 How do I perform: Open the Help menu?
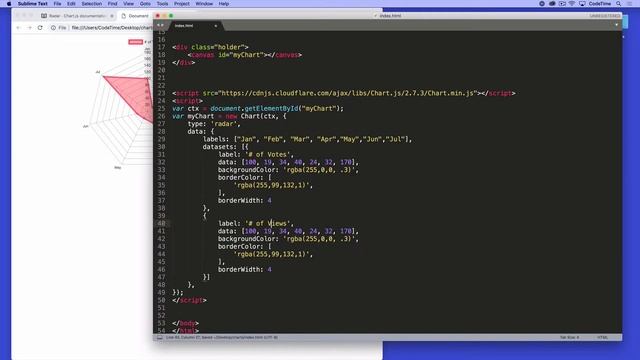[224, 4]
